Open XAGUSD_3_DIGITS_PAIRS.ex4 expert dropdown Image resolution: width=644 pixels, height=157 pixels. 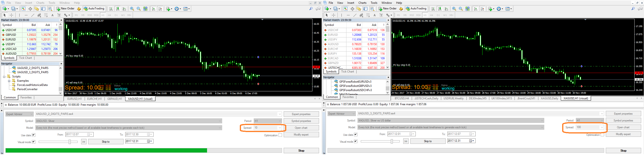[x=481, y=113]
